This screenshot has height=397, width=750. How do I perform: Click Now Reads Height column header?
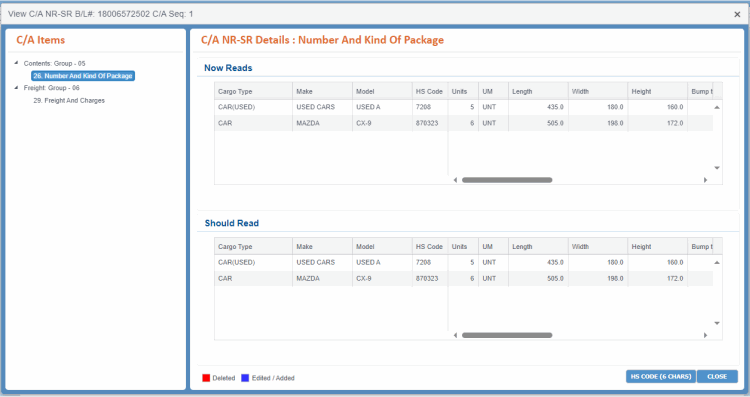658,91
